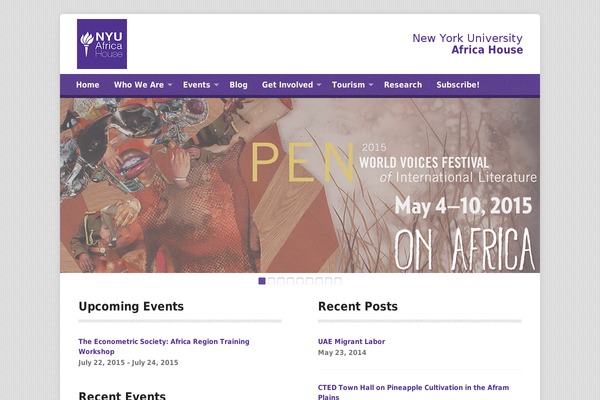Select the third slide indicator square
The height and width of the screenshot is (400, 600).
tap(281, 281)
